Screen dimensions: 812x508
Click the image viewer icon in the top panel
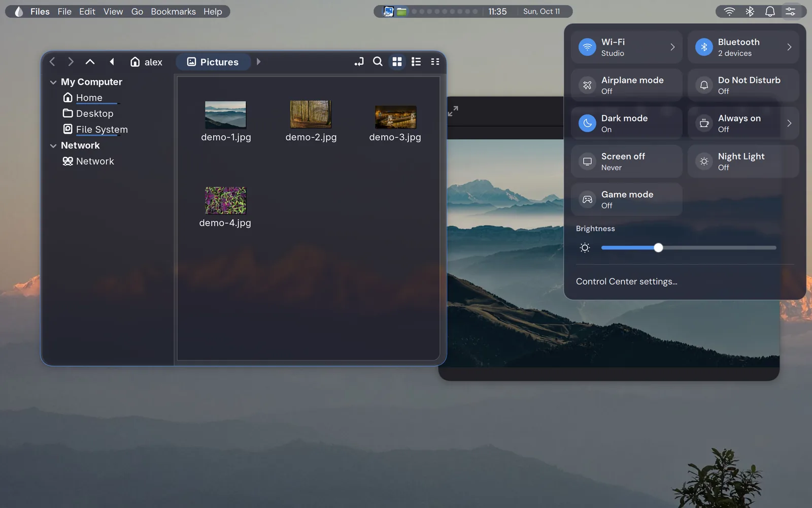(x=388, y=11)
